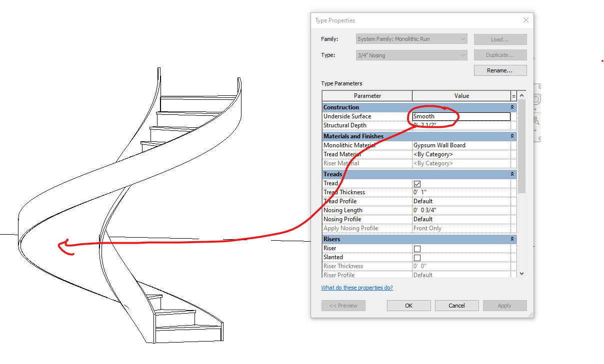Click the Rename button
Viewport: 604px width, 364px height.
pyautogui.click(x=500, y=70)
